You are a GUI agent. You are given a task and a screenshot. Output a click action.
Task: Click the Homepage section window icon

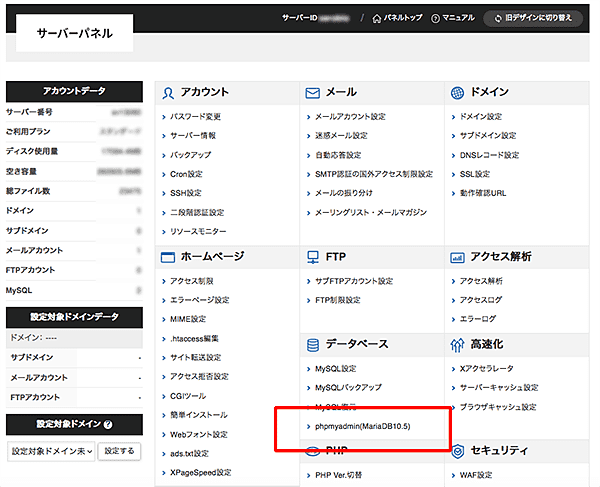click(168, 257)
